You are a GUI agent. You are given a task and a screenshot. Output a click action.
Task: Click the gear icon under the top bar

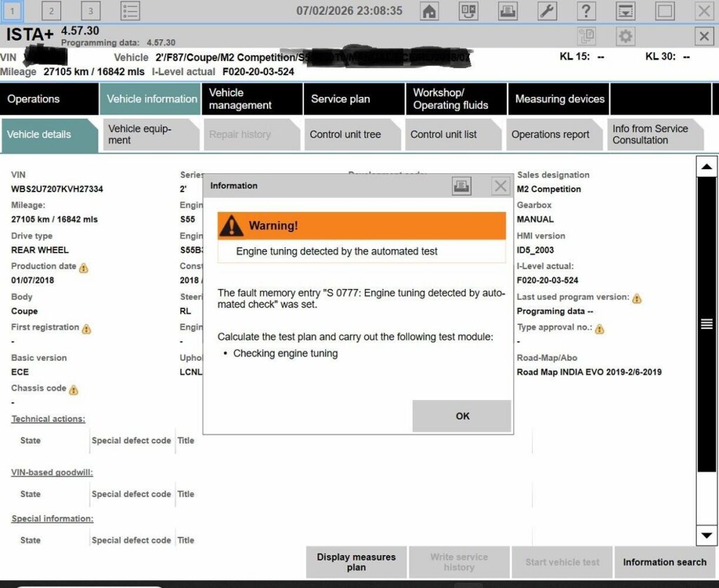pos(626,36)
